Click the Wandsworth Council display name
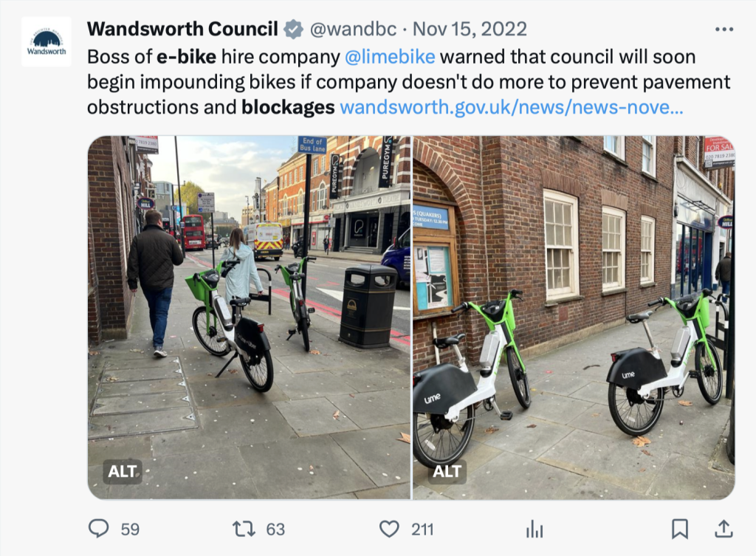 182,29
